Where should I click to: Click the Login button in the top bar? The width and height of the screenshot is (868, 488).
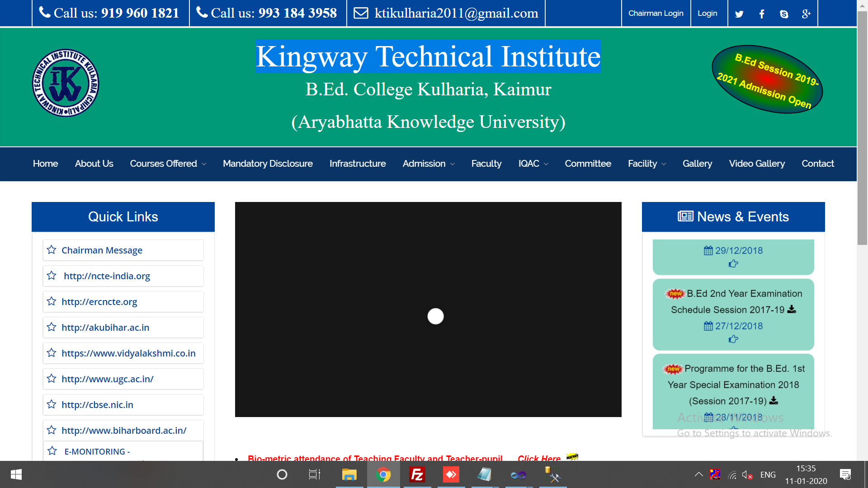click(708, 13)
